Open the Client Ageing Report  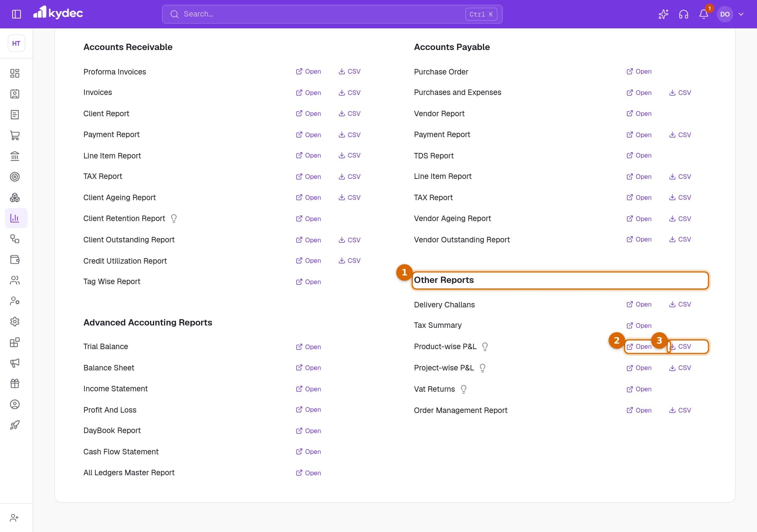click(308, 198)
